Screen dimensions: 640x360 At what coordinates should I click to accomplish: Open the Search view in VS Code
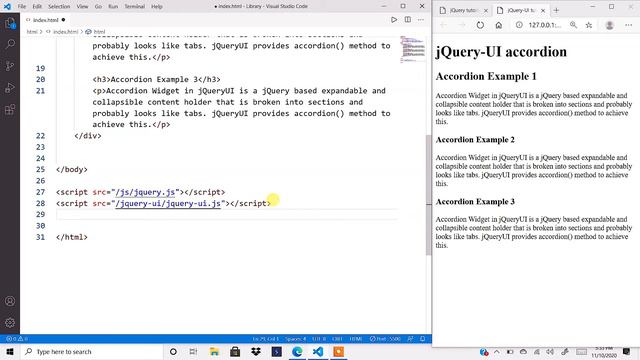[10, 44]
